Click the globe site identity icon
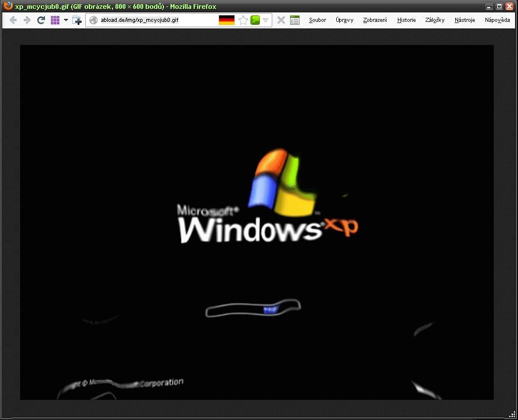The width and height of the screenshot is (518, 420). click(x=94, y=20)
